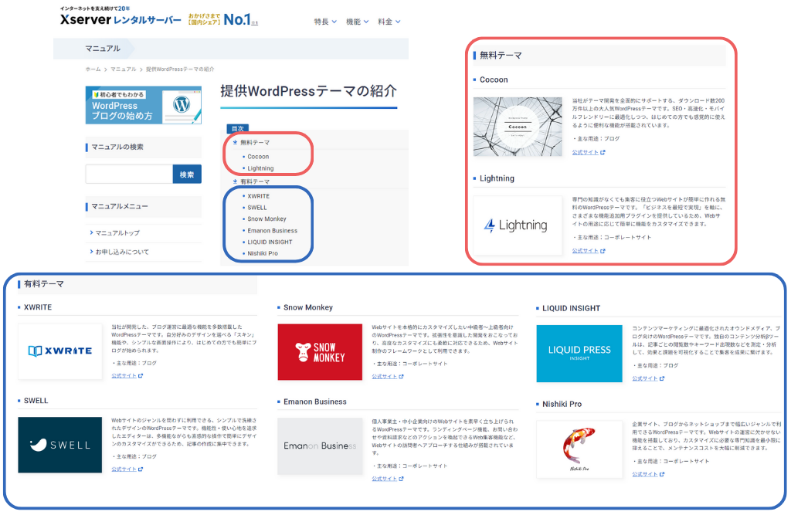Click the マニュアル header tab

(x=103, y=49)
